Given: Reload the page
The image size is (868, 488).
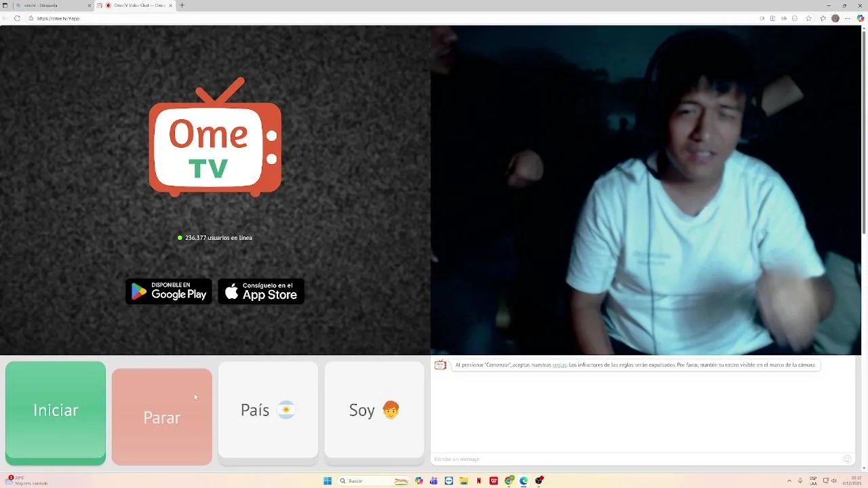Looking at the screenshot, I should pyautogui.click(x=17, y=18).
